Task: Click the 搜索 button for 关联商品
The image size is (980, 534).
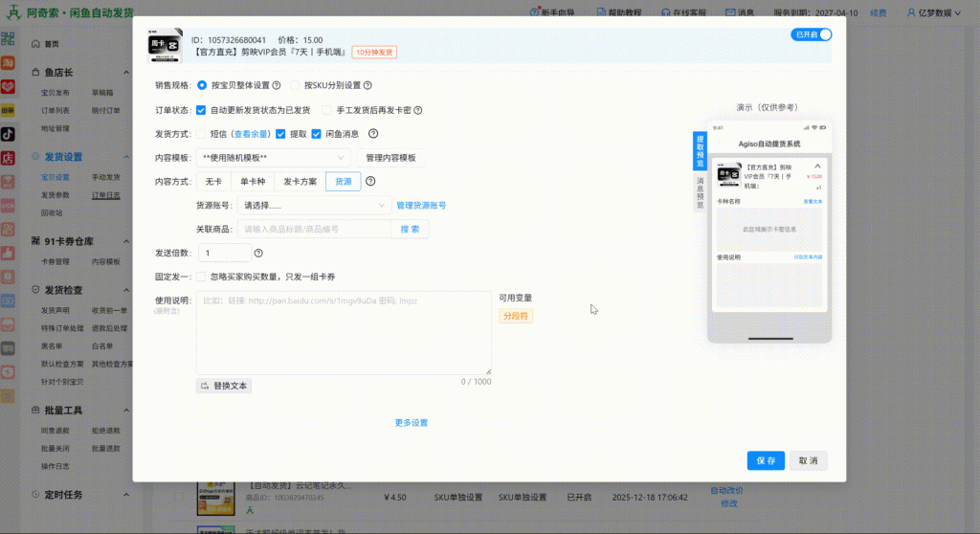Action: 410,229
